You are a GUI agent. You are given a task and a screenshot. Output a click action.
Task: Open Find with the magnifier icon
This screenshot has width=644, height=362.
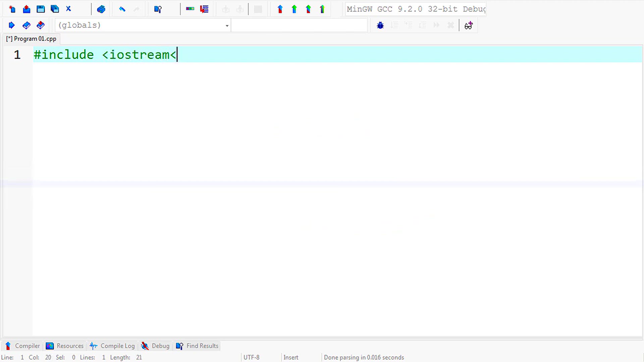click(x=158, y=9)
